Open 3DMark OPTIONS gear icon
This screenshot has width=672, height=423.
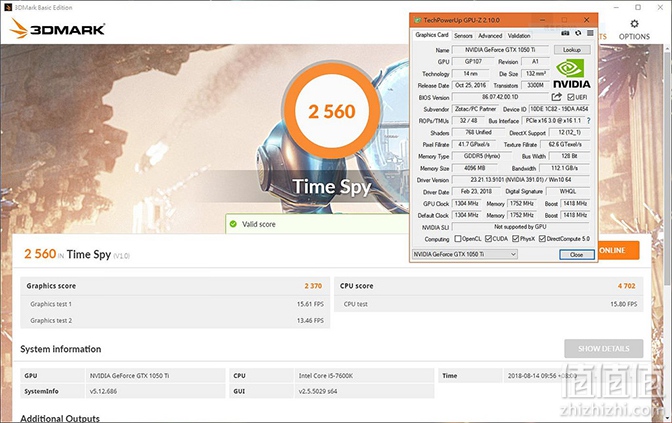(634, 24)
